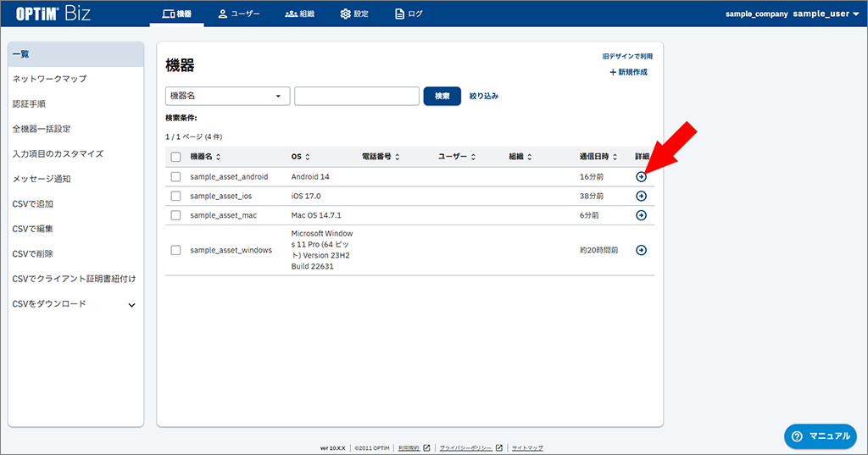Open details arrow for sample_asset_android
Viewport: 868px width, 455px height.
pyautogui.click(x=641, y=176)
